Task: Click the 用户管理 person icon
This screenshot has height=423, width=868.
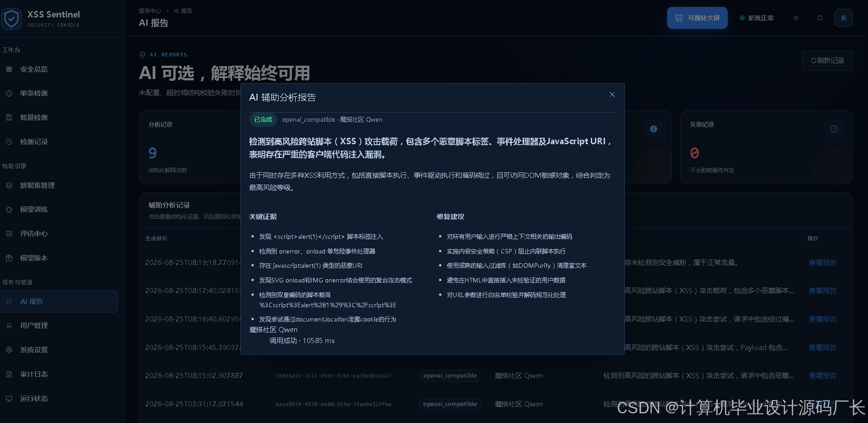Action: pos(9,326)
